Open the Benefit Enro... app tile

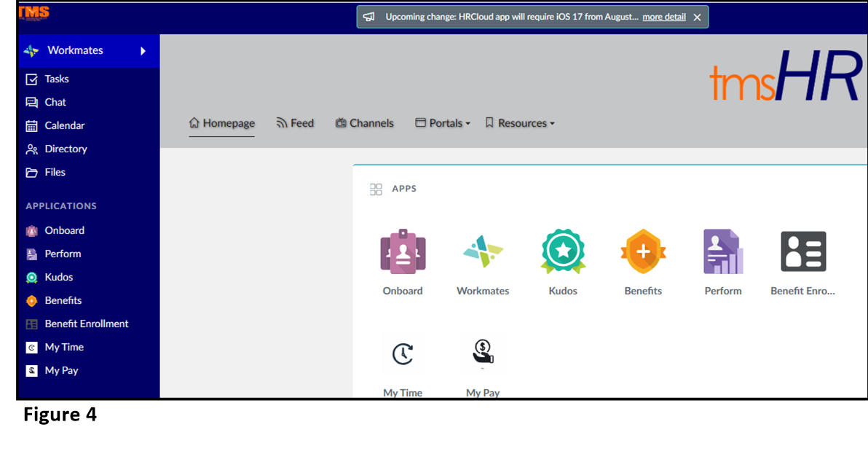803,252
